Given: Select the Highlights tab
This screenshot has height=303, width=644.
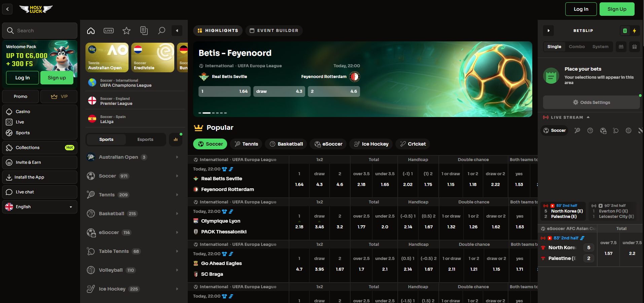Looking at the screenshot, I should click(218, 31).
